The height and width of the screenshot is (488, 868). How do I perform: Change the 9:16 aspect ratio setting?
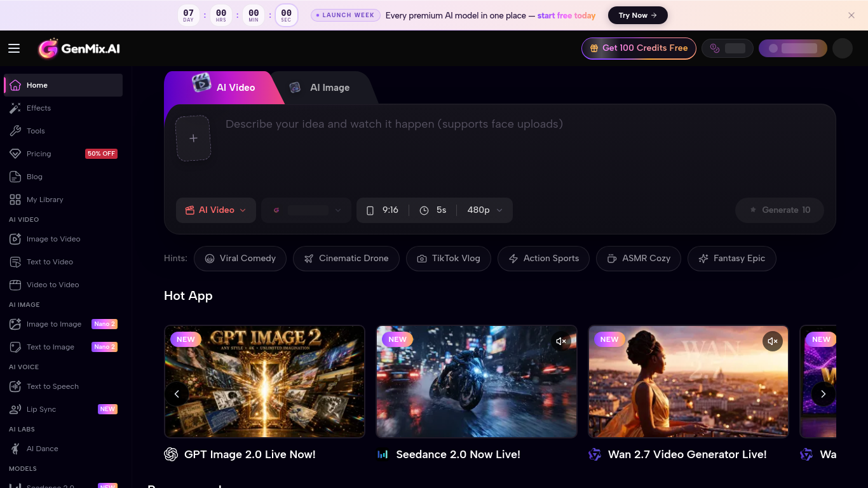pos(383,210)
